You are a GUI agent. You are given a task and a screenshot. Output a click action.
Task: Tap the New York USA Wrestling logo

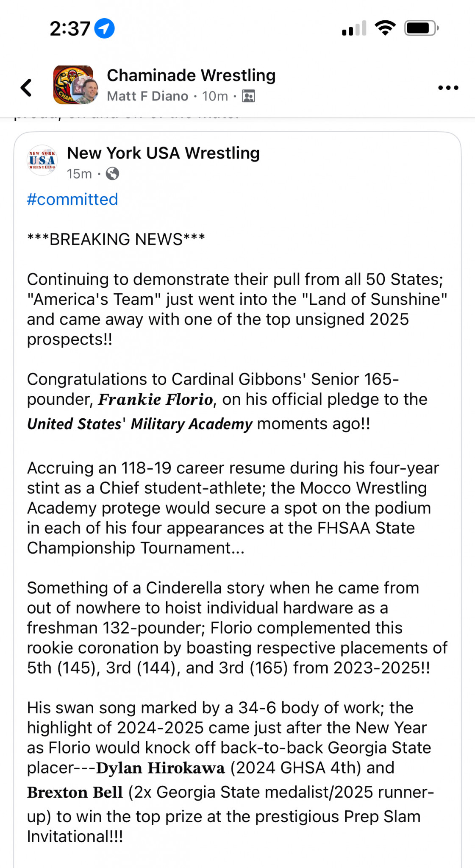pos(42,160)
